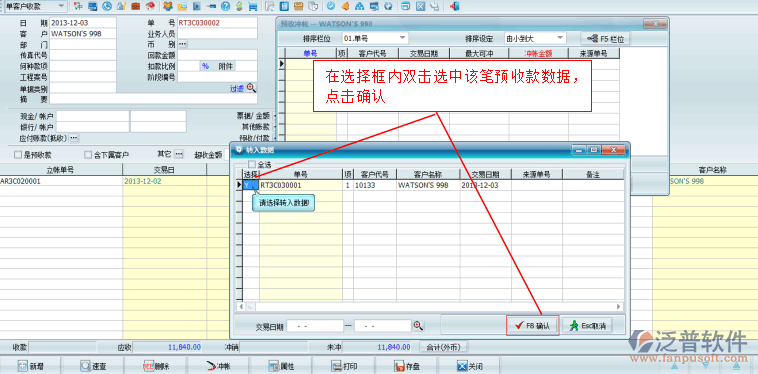This screenshot has height=374, width=758.
Task: Click the search magnifier beside 交易日期 range
Action: pyautogui.click(x=418, y=326)
